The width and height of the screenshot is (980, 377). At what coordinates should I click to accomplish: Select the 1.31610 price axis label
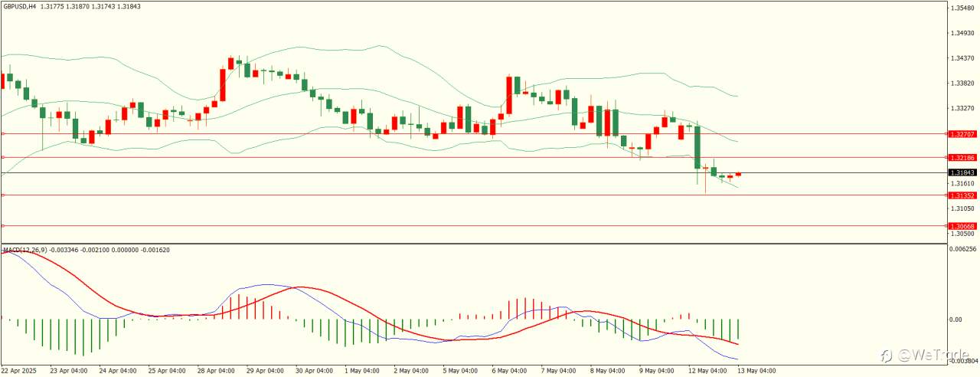click(962, 183)
